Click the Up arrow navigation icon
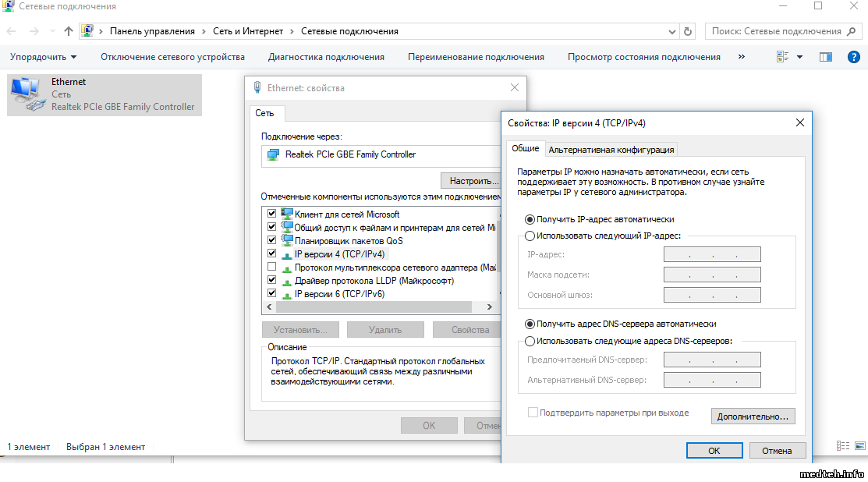The image size is (868, 482). click(69, 31)
